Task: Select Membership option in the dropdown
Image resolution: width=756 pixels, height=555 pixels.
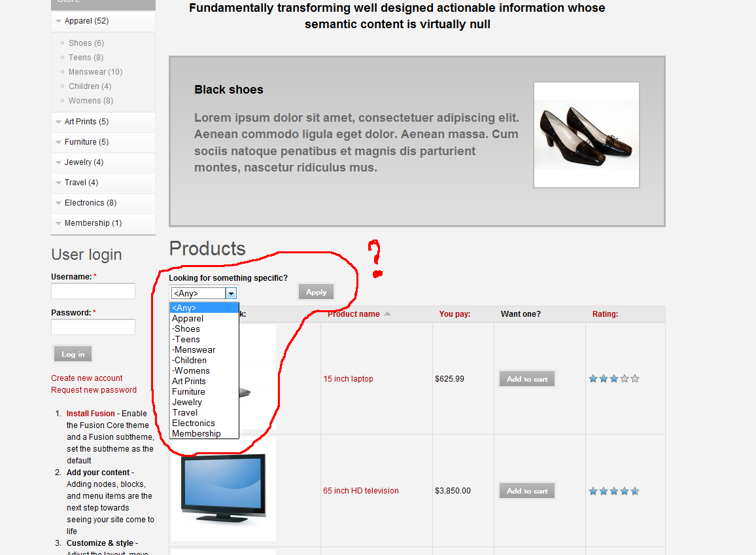Action: [x=196, y=434]
